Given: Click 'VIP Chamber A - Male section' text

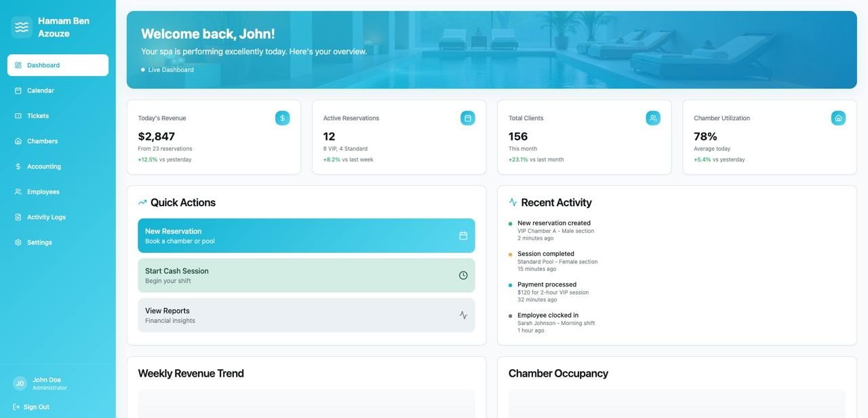Looking at the screenshot, I should tap(556, 231).
